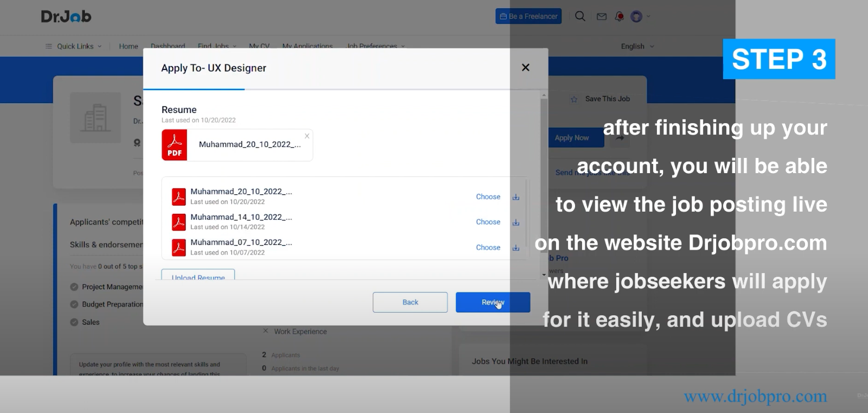Screen dimensions: 868x413
Task: Click the Back button in the dialog
Action: (410, 302)
